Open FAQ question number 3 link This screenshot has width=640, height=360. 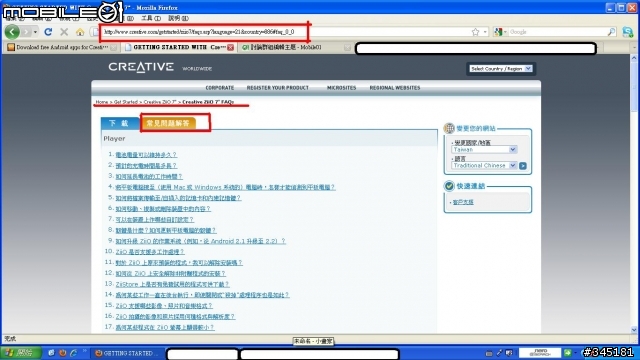pos(149,176)
